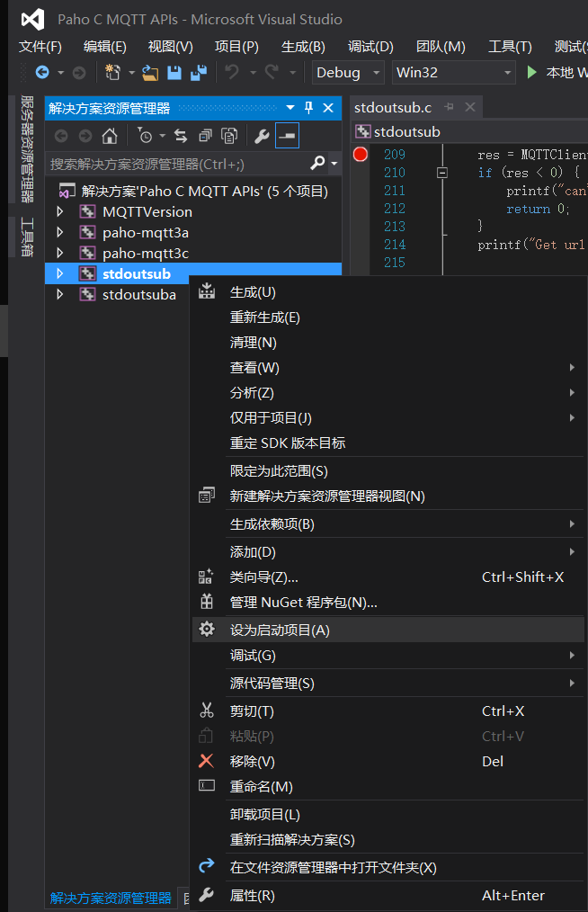Choose 生成(U) in the context menu
Screen dimensions: 588x912
coord(388,292)
